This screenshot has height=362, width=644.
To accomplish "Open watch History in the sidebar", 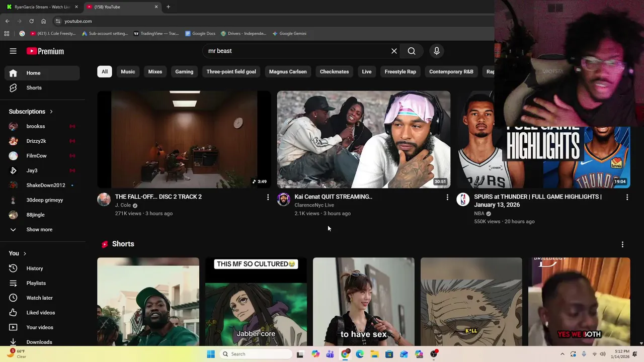I will (x=42, y=268).
